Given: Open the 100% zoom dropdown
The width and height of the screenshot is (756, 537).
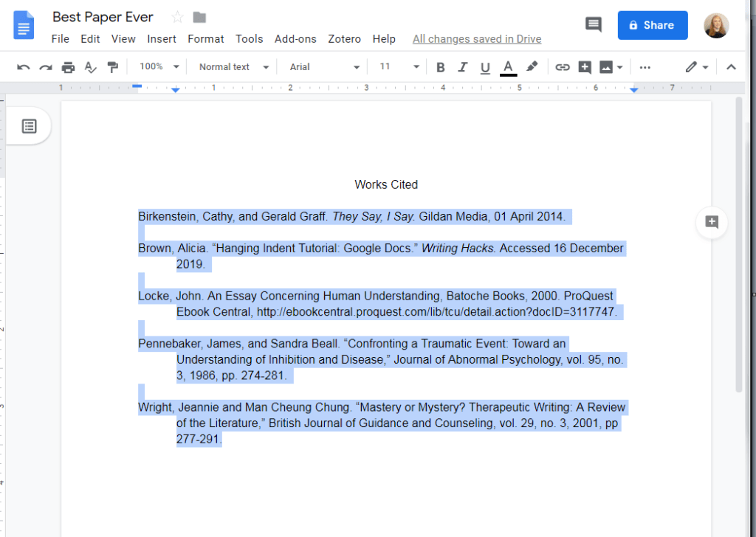Looking at the screenshot, I should (159, 67).
